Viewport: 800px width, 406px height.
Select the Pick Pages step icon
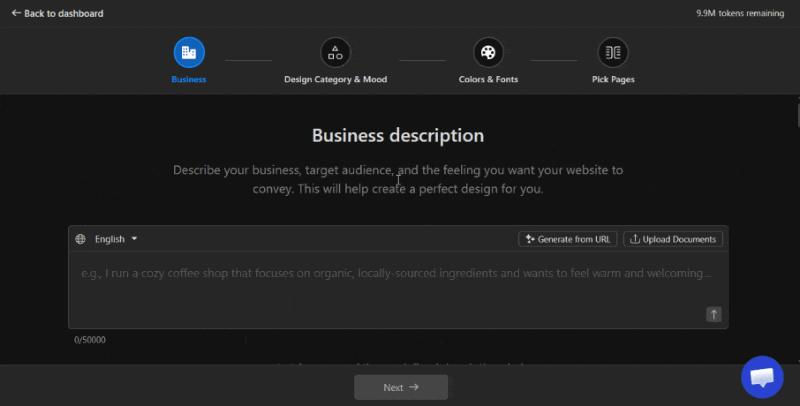click(x=612, y=52)
